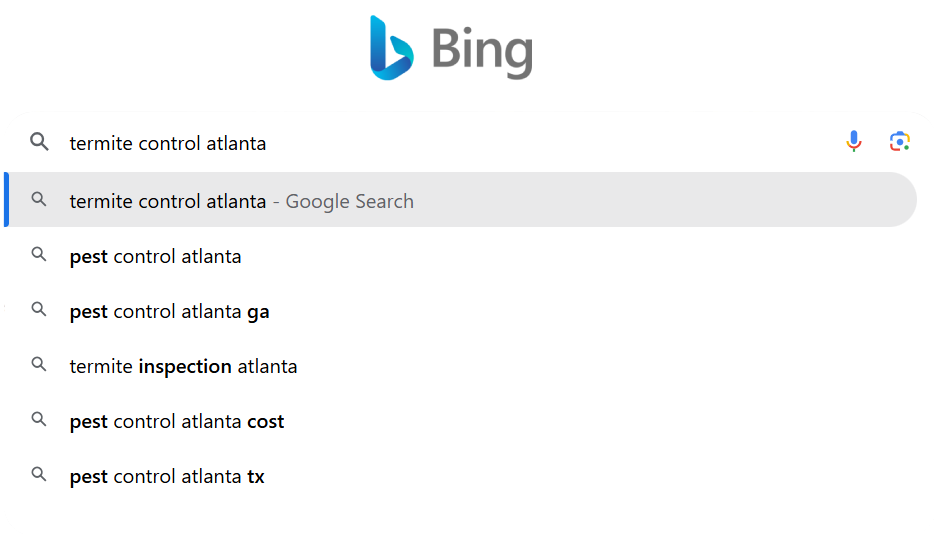
Task: Click the blue Bing logo icon
Action: click(x=391, y=48)
